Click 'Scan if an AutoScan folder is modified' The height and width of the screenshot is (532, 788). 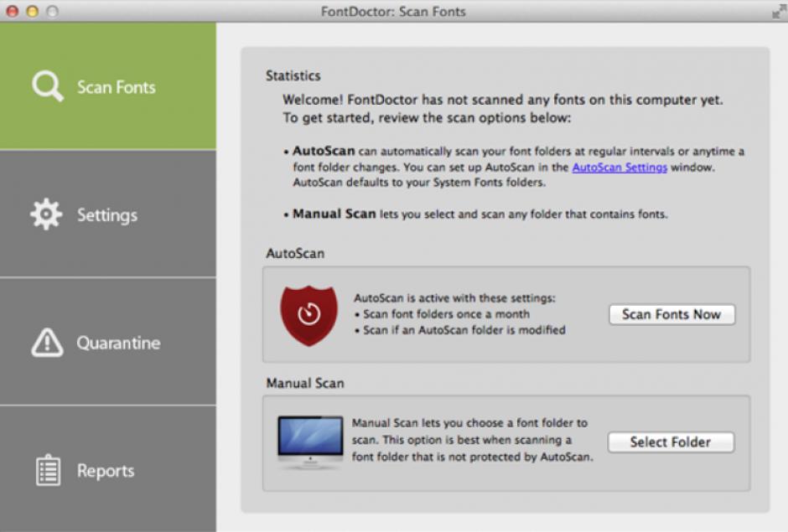pyautogui.click(x=464, y=330)
